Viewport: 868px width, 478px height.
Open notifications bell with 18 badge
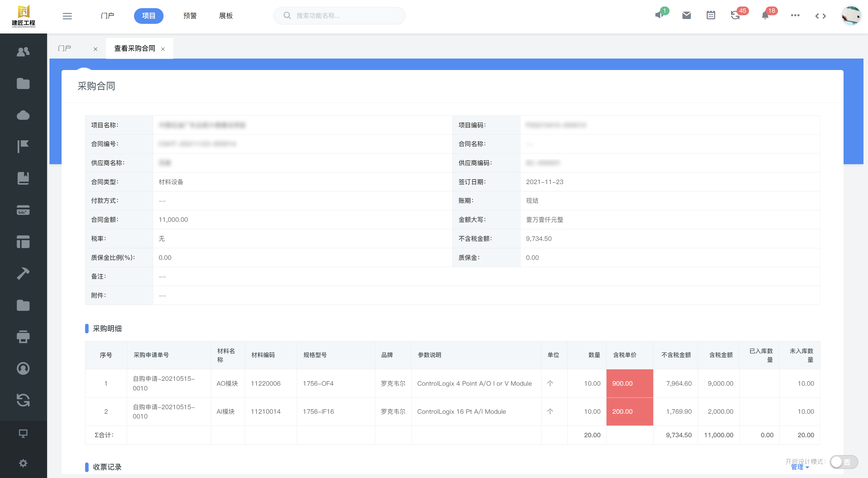(x=765, y=15)
